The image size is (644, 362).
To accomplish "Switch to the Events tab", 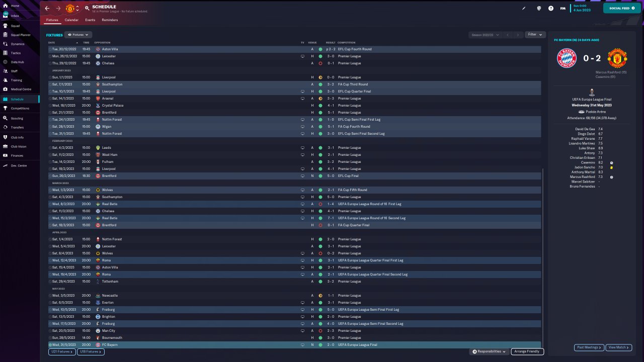I will click(90, 20).
